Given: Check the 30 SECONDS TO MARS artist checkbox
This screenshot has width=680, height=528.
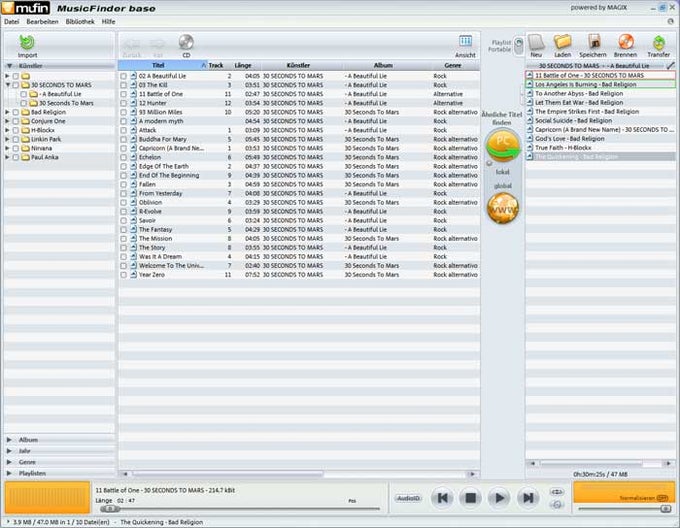Looking at the screenshot, I should click(16, 85).
